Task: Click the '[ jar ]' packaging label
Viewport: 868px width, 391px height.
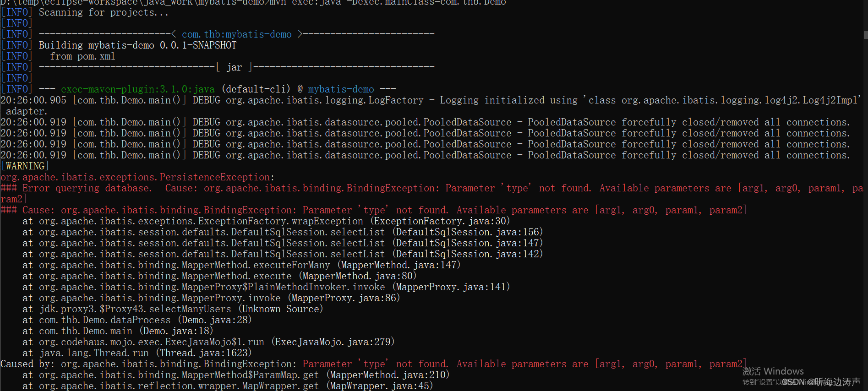Action: tap(234, 67)
